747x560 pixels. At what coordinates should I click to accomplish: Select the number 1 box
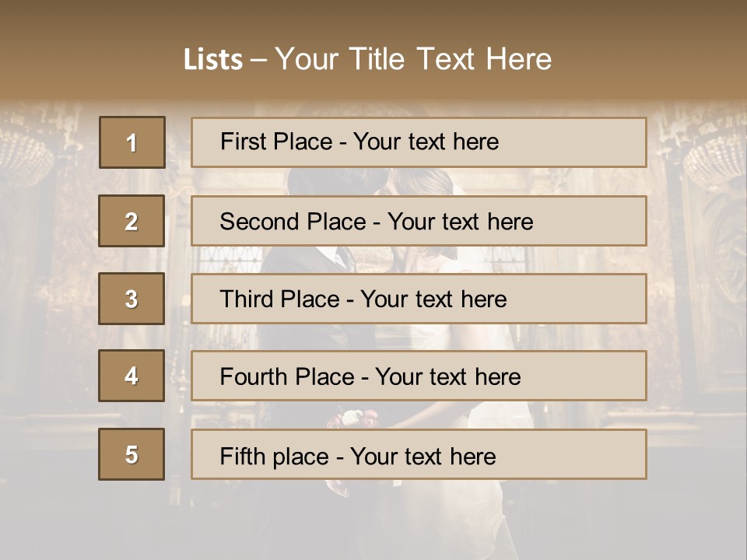pyautogui.click(x=132, y=142)
